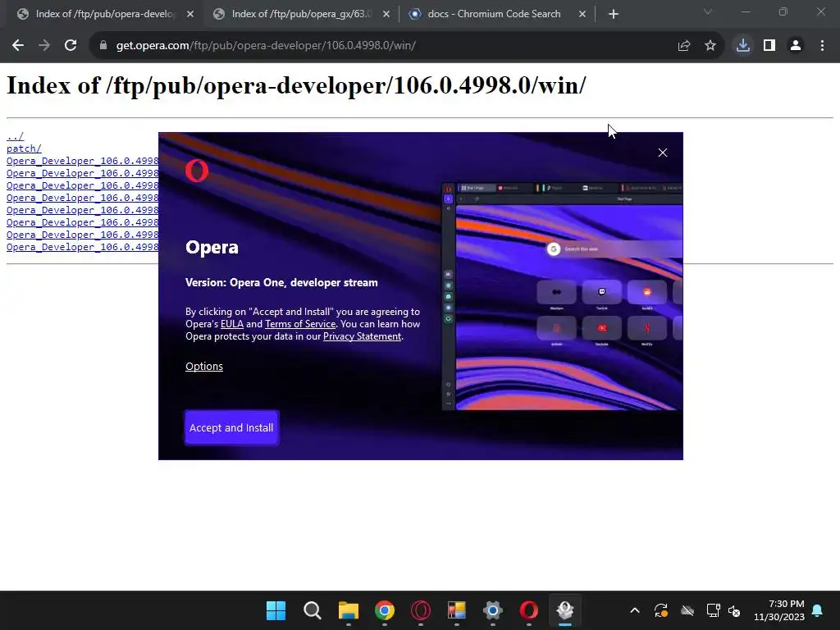Click first Opera_Developer_106.0.4998 file link
Screen dimensions: 840x630
(83, 161)
